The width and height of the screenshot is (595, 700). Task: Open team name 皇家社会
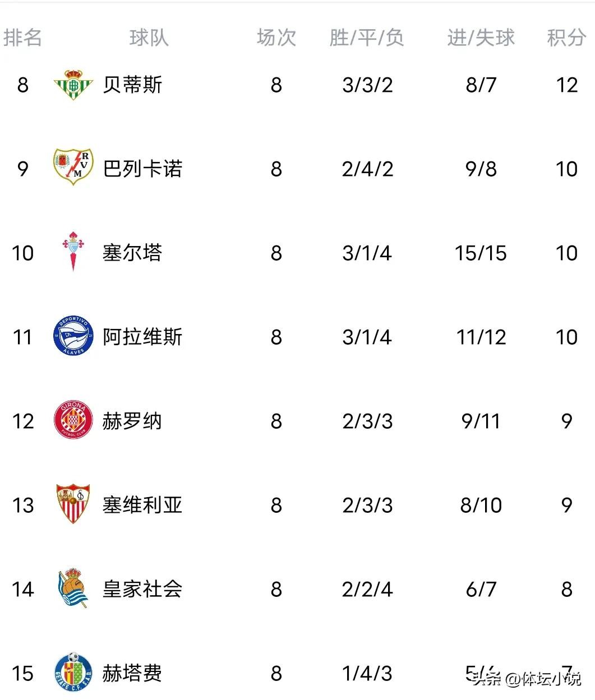coord(142,589)
